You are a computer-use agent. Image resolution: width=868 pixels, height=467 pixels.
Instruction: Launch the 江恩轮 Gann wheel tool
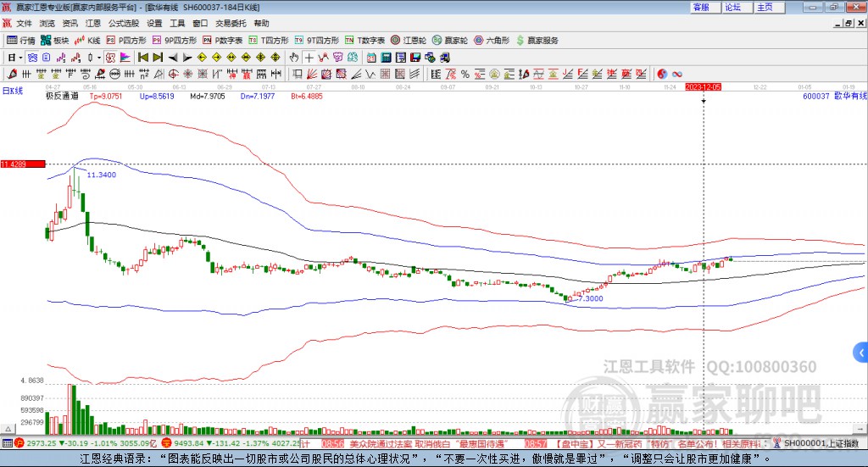tap(409, 40)
